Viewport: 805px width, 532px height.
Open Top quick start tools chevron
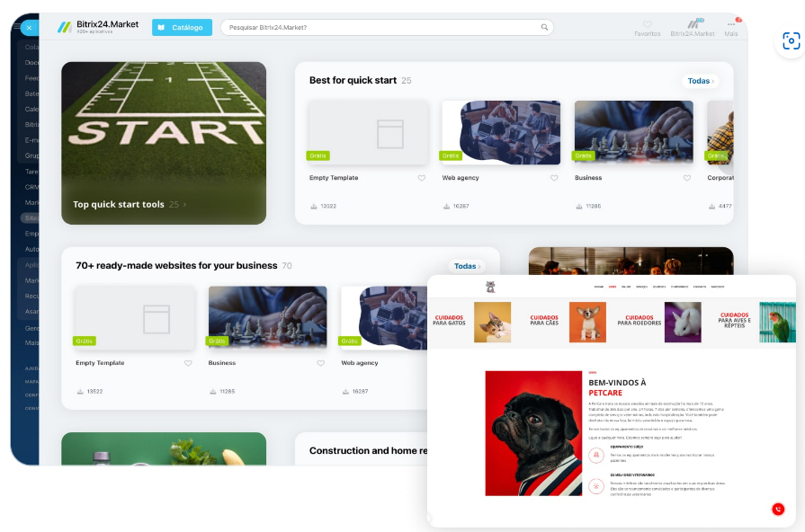[184, 205]
